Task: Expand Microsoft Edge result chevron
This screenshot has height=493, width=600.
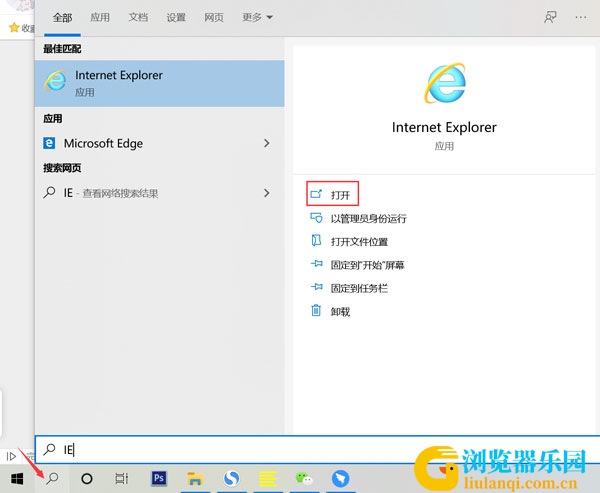Action: [267, 143]
